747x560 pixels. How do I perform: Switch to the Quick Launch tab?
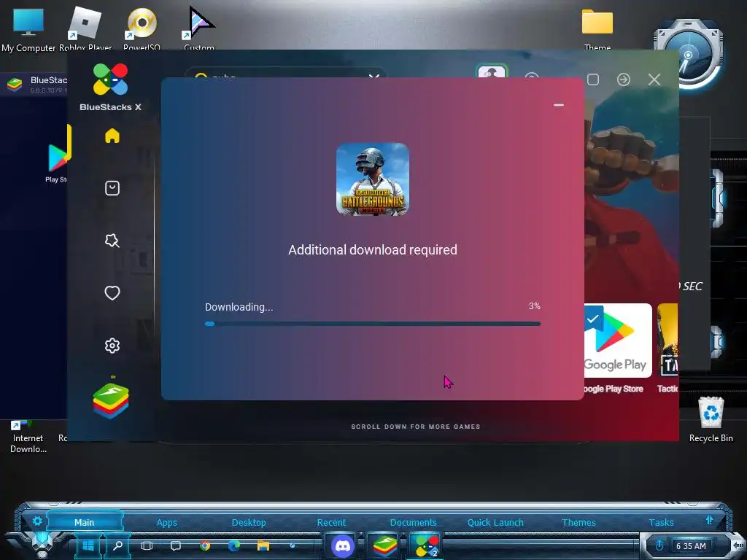[x=495, y=522]
